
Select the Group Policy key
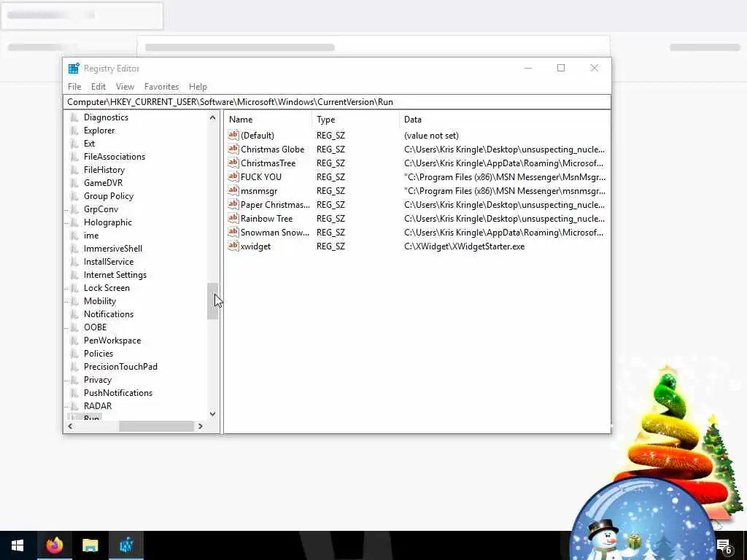(108, 196)
